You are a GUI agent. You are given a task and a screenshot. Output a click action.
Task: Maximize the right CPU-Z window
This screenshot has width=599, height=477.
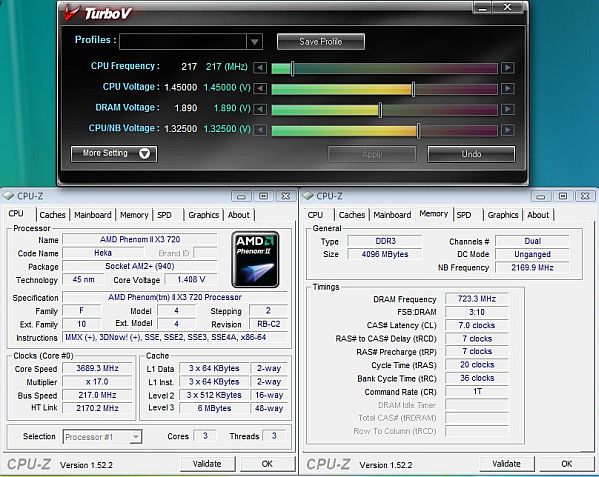[563, 196]
